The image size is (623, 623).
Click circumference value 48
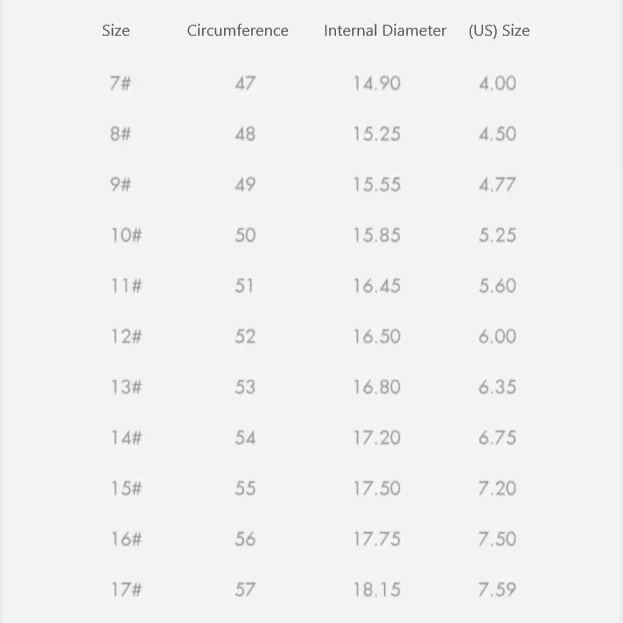click(x=245, y=134)
